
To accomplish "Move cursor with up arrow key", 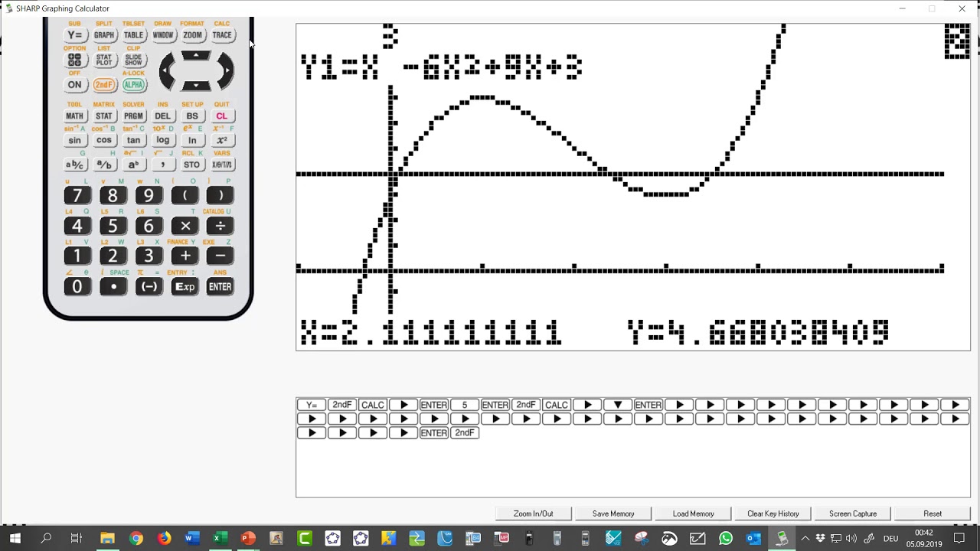I will click(196, 56).
